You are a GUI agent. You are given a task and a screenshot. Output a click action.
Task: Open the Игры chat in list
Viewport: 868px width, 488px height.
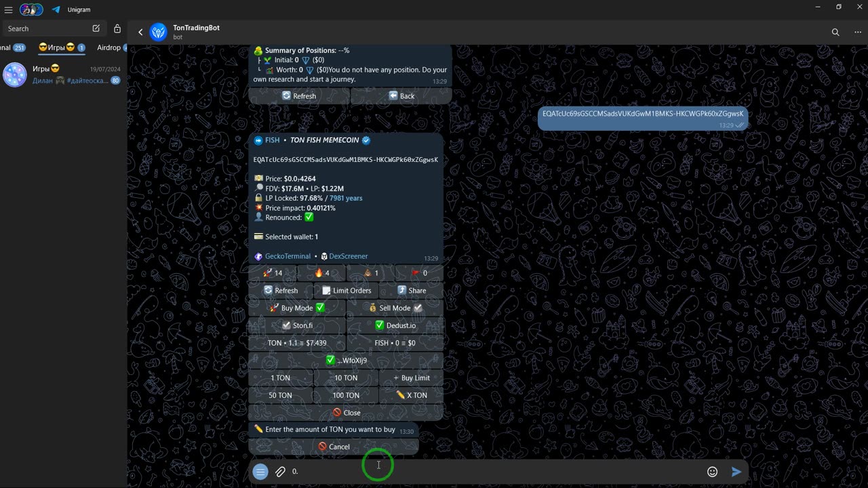point(63,75)
